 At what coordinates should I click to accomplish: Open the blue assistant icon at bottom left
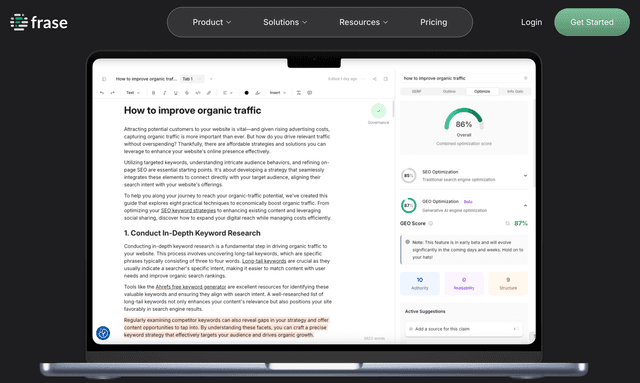[103, 333]
